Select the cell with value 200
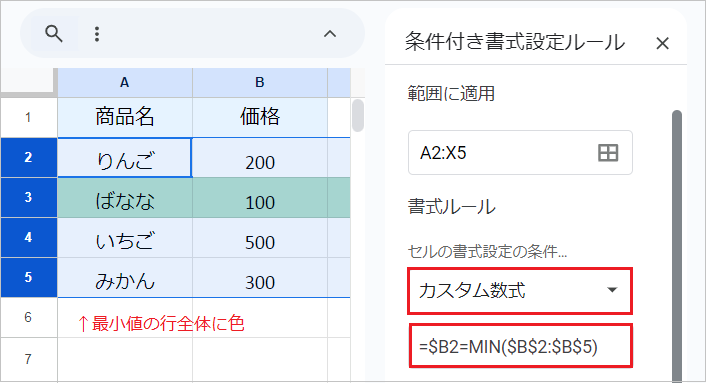 pos(260,158)
